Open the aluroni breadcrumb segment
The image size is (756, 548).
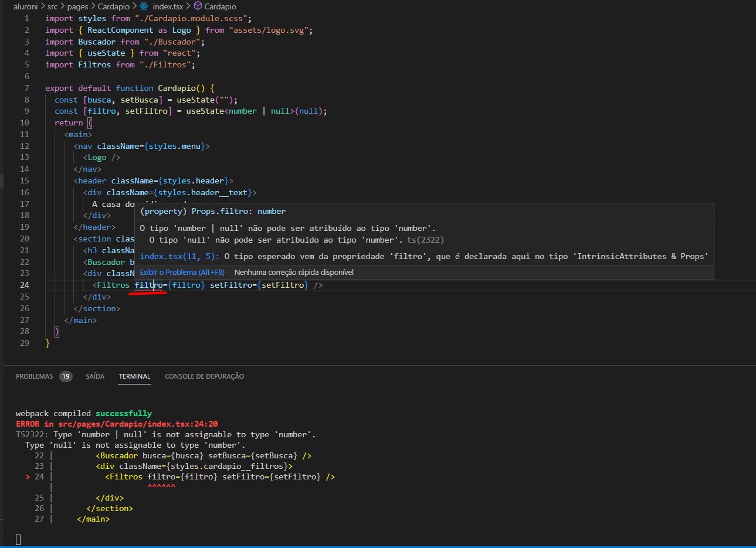[x=25, y=6]
